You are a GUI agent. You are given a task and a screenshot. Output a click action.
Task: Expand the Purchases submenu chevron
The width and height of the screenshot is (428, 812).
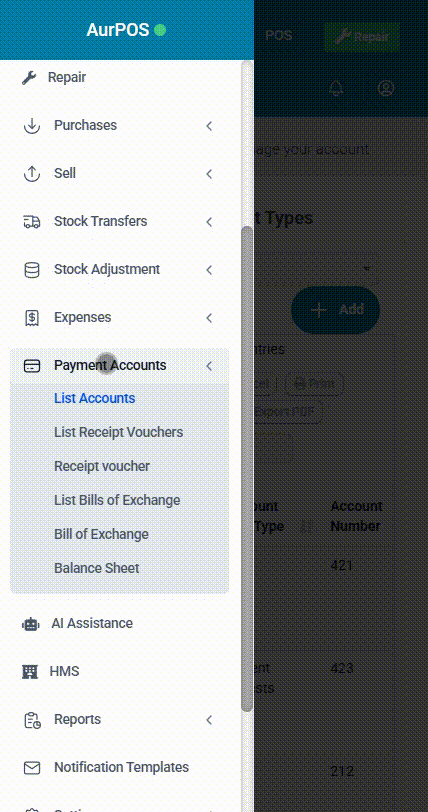[209, 126]
